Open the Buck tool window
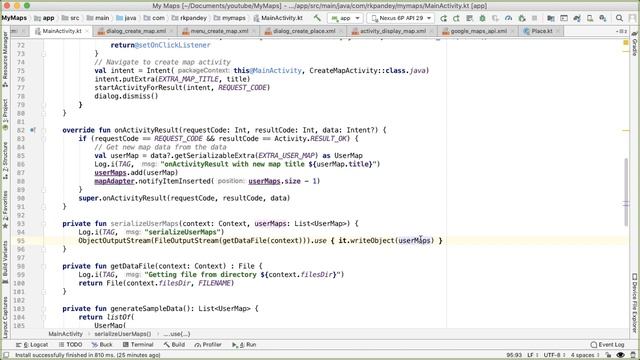Screen dimensions: 640x360 pos(102,345)
